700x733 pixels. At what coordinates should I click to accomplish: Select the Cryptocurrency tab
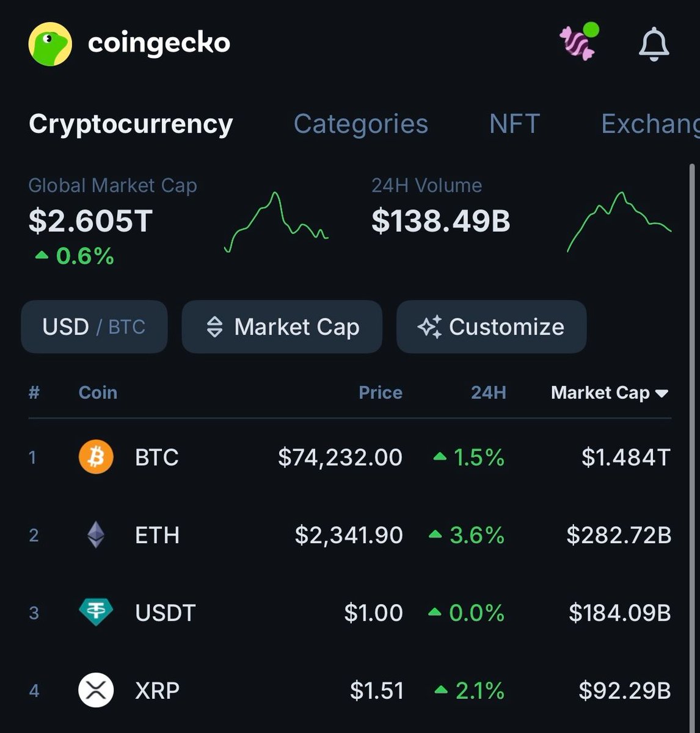click(x=131, y=124)
